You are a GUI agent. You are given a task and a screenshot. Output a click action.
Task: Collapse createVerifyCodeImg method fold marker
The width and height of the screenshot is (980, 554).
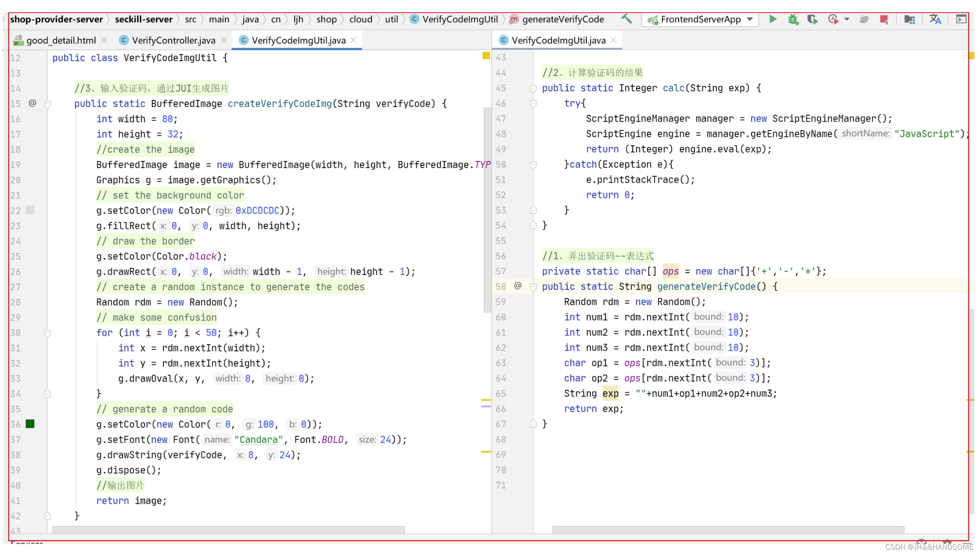click(x=48, y=104)
